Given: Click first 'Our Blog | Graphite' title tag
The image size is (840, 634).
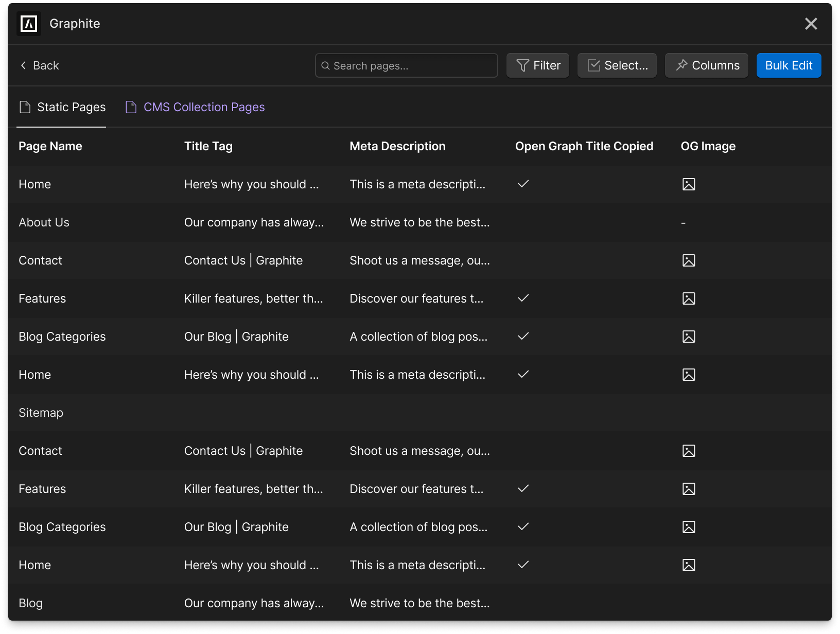Looking at the screenshot, I should click(236, 337).
